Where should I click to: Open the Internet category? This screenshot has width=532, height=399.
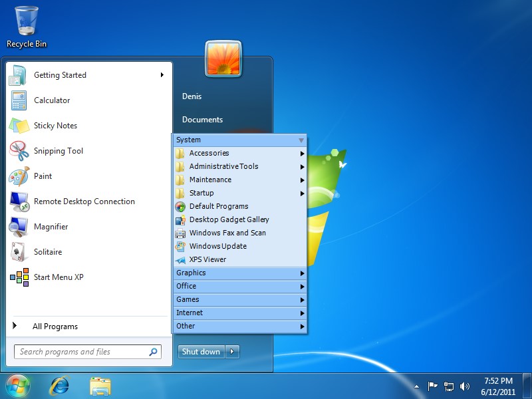click(x=240, y=313)
